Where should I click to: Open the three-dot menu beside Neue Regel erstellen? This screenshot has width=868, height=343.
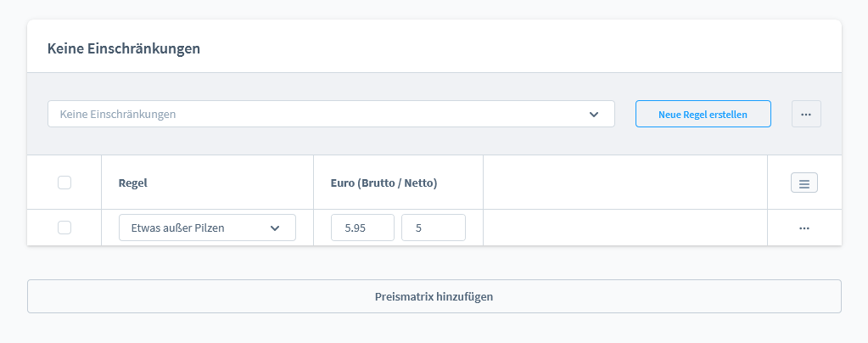(x=806, y=114)
